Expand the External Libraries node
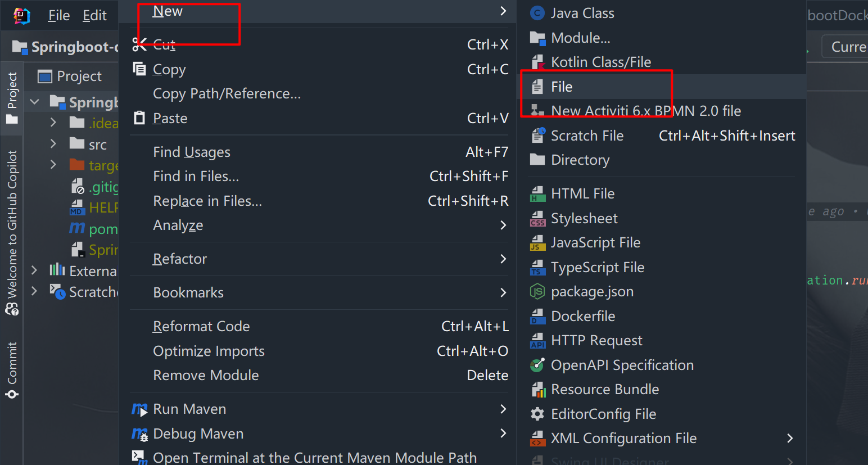 pyautogui.click(x=35, y=270)
